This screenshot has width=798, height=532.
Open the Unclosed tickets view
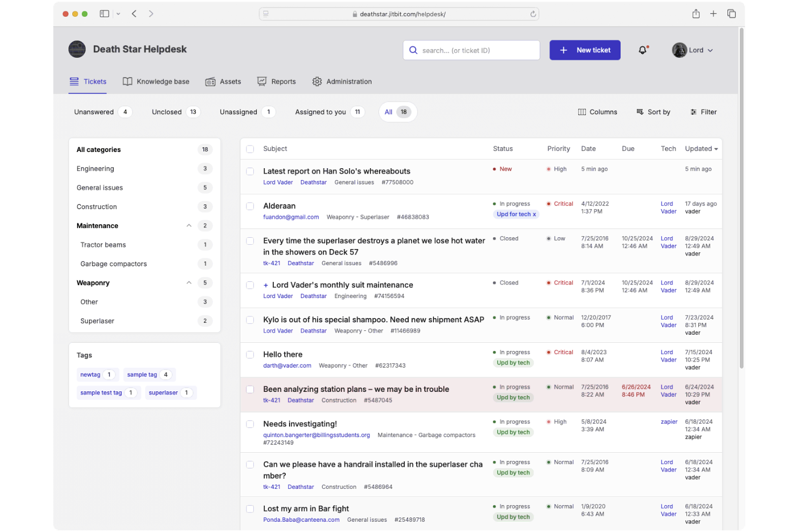click(x=167, y=112)
